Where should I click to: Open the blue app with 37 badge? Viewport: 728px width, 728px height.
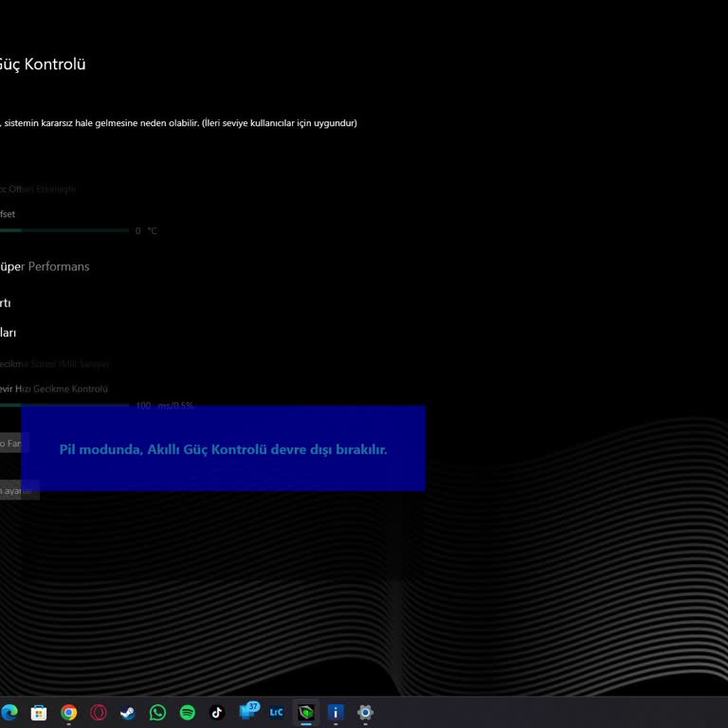[x=247, y=712]
